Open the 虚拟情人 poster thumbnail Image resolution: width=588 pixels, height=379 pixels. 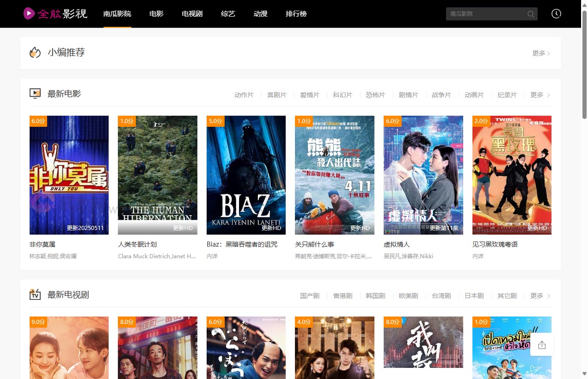pyautogui.click(x=423, y=175)
